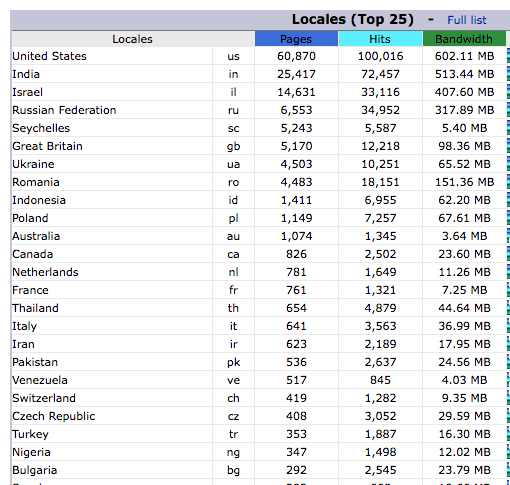Viewport: 510px width, 485px height.
Task: Select bandwidth '5.40 MB'
Action: click(464, 128)
